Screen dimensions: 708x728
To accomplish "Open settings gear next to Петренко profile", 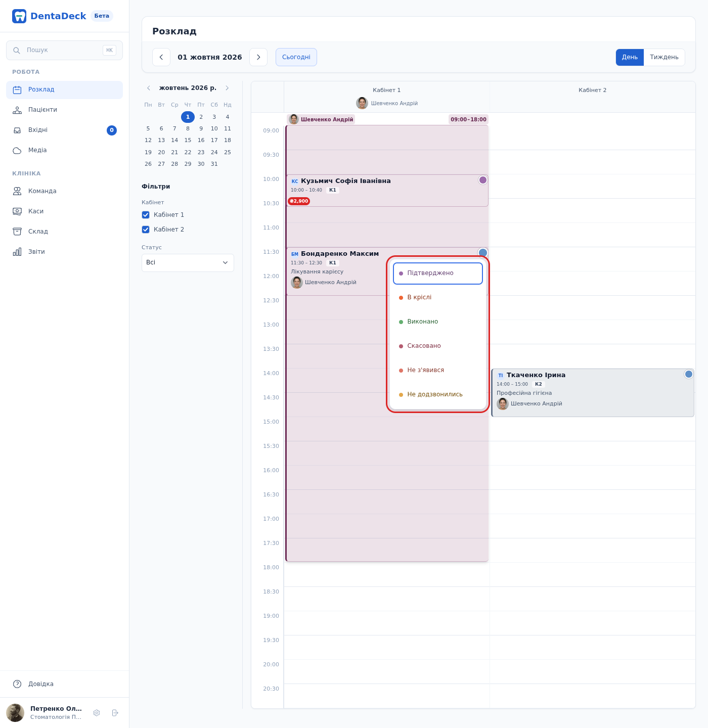I will click(x=97, y=713).
